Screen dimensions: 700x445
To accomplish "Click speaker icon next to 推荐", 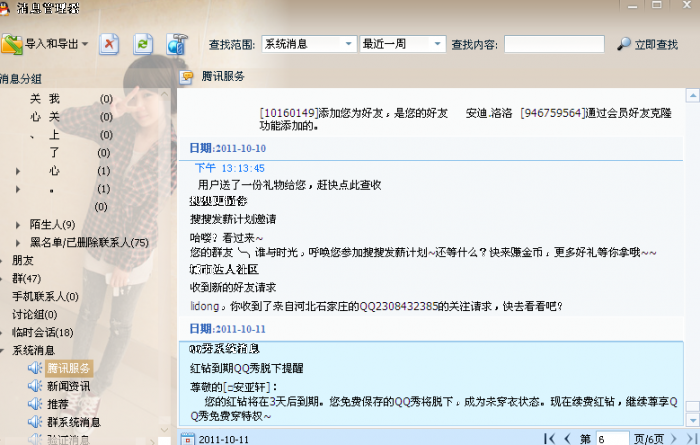I will click(35, 404).
